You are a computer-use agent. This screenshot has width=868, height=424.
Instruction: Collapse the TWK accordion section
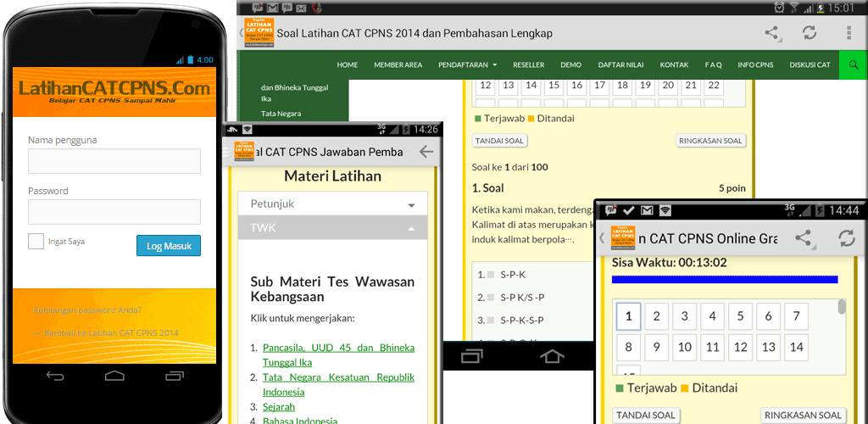tap(332, 227)
